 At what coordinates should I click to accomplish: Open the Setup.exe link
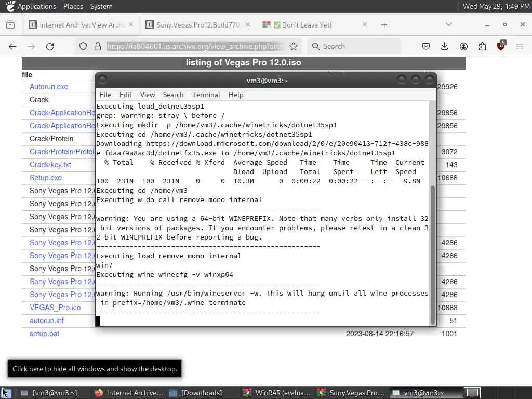(46, 178)
